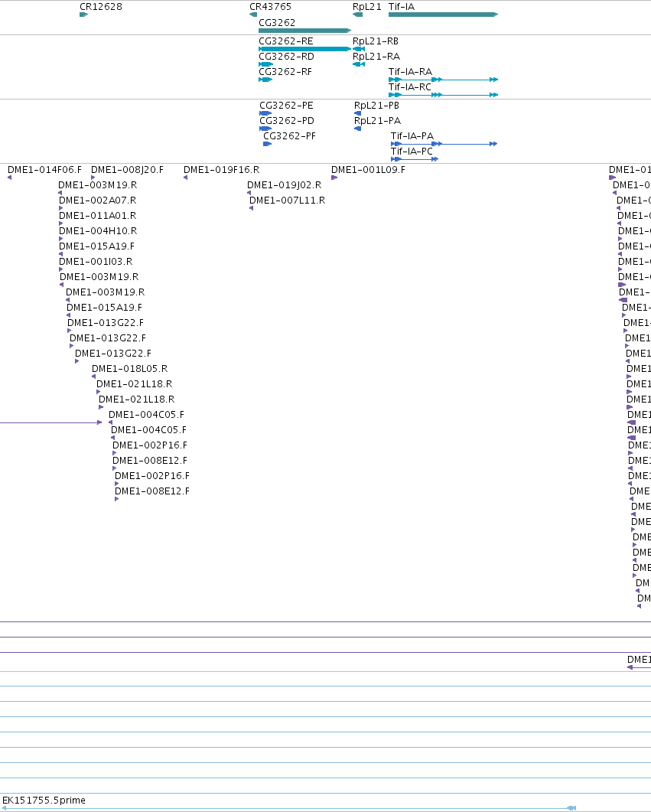Click the CG3262 gene bar
The image size is (651, 812).
click(x=304, y=31)
